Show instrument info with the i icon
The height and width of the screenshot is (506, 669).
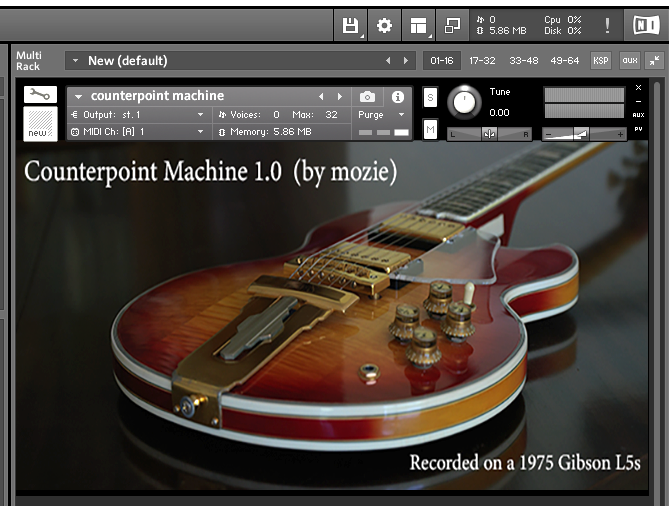point(398,97)
